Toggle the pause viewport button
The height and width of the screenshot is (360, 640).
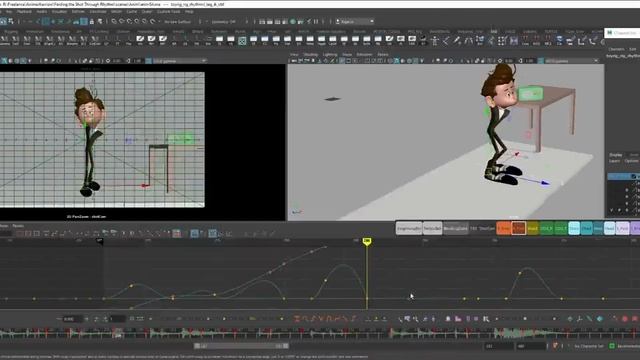click(316, 22)
